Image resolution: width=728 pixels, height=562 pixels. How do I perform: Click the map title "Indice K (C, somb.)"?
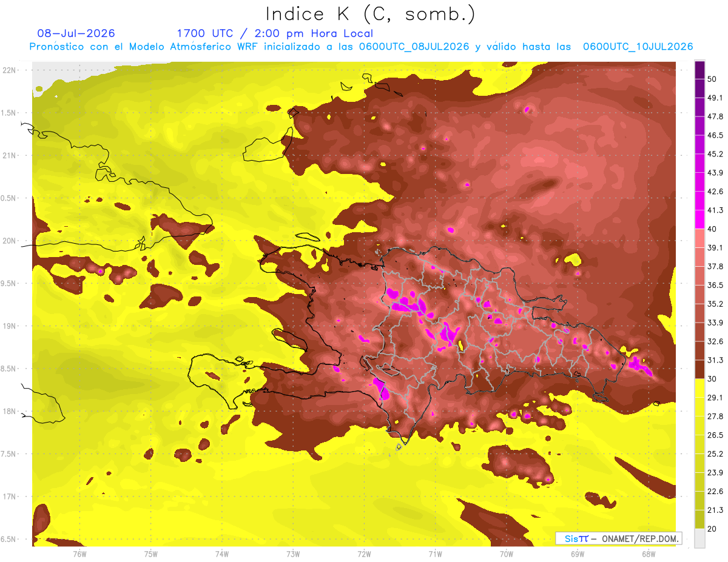pyautogui.click(x=370, y=14)
